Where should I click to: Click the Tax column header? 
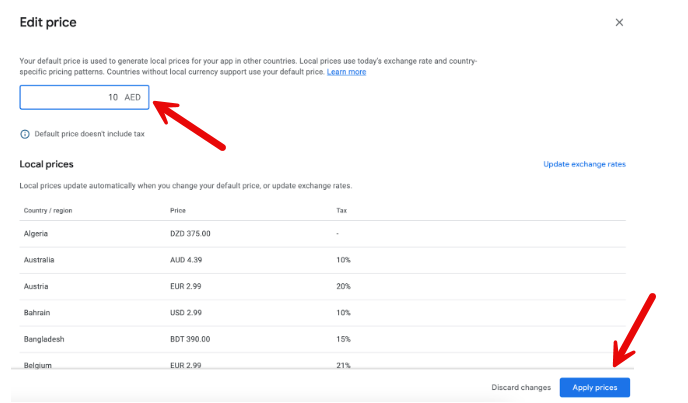[341, 210]
